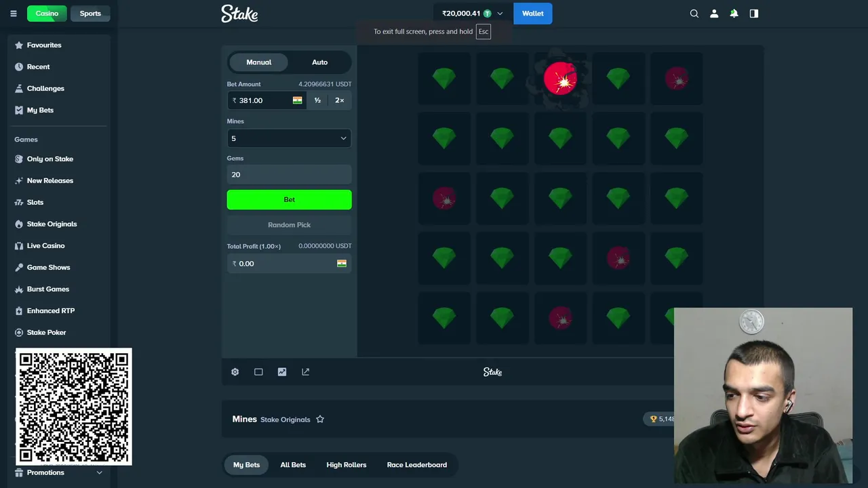Open the notifications bell icon
This screenshot has height=488, width=868.
click(734, 14)
